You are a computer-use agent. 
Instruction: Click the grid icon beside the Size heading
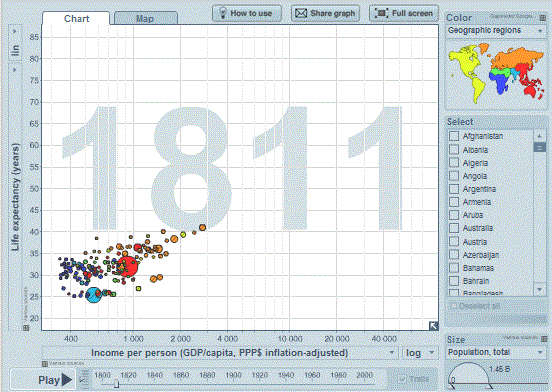(544, 339)
